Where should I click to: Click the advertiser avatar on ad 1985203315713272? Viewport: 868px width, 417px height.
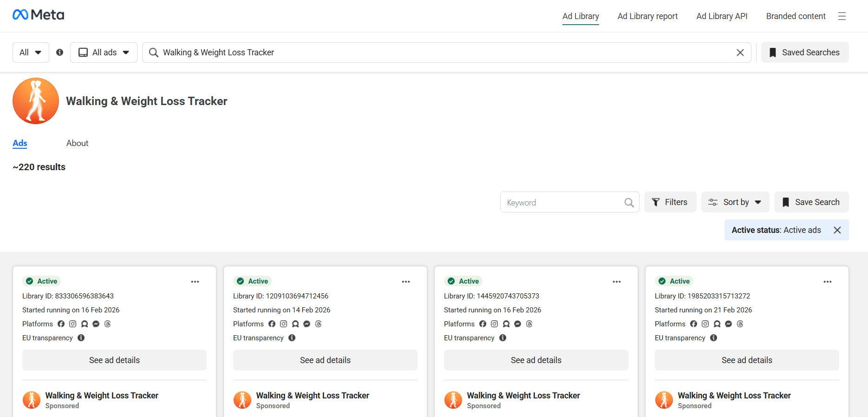coord(664,400)
